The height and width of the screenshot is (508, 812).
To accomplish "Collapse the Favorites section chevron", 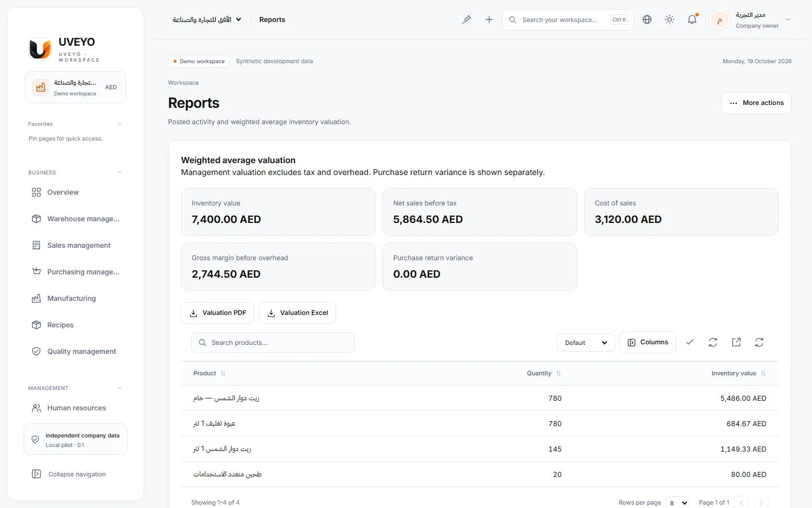I will (120, 124).
